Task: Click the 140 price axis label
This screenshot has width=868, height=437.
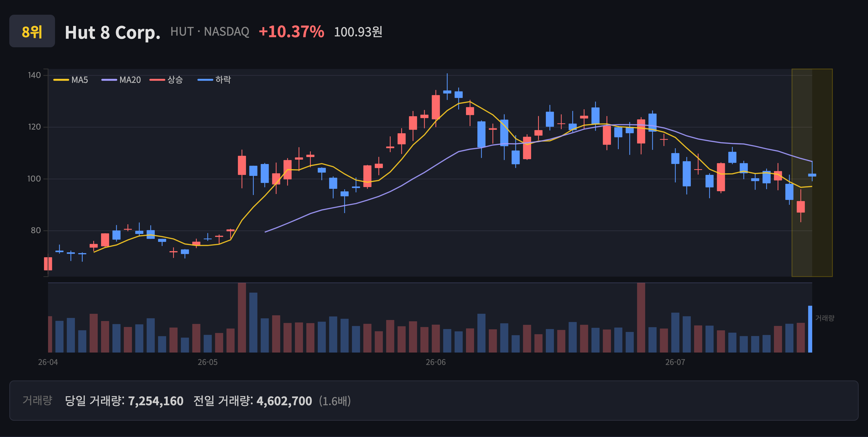Action: [34, 75]
